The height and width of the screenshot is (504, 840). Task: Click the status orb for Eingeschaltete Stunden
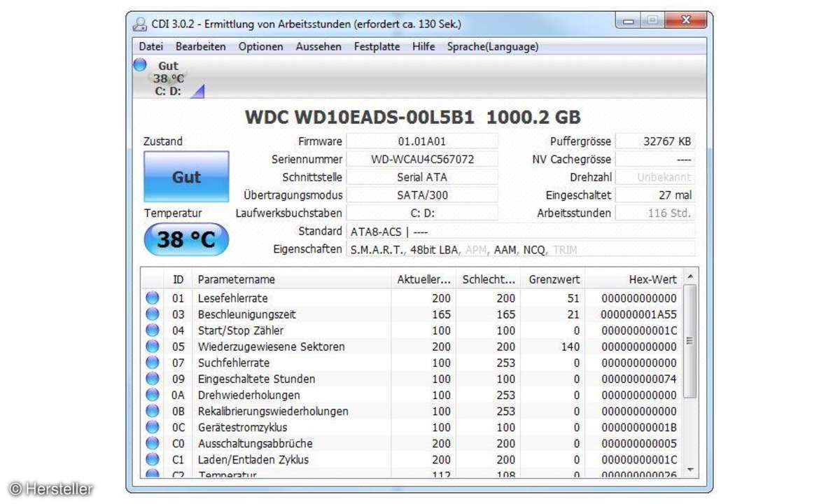(x=152, y=378)
